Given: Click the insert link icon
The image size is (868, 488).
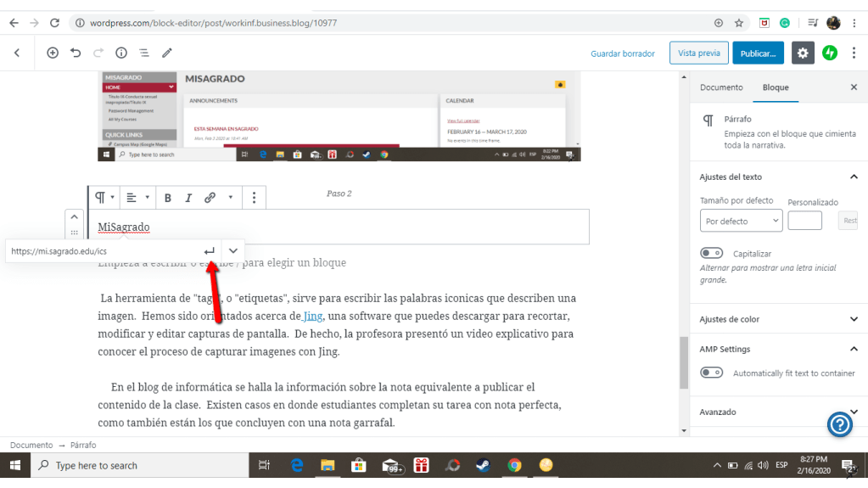Looking at the screenshot, I should click(x=210, y=198).
